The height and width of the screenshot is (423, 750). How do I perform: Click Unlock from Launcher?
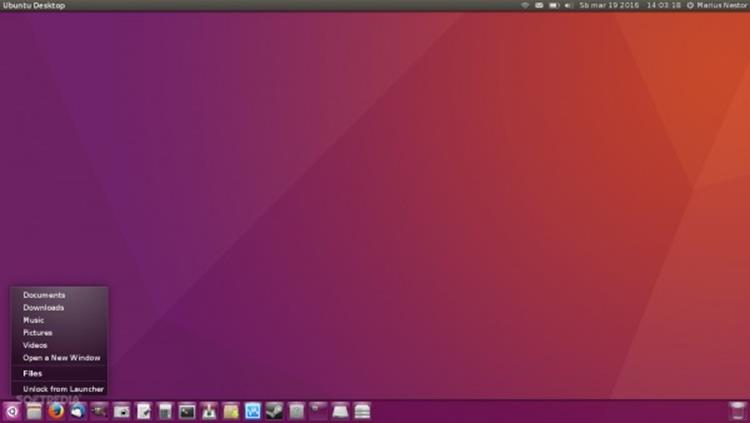[x=63, y=389]
